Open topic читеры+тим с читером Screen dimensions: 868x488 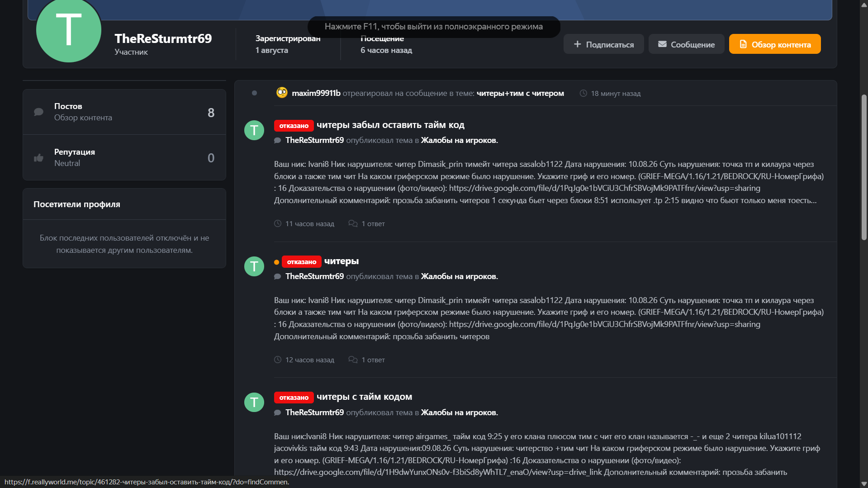click(x=520, y=93)
